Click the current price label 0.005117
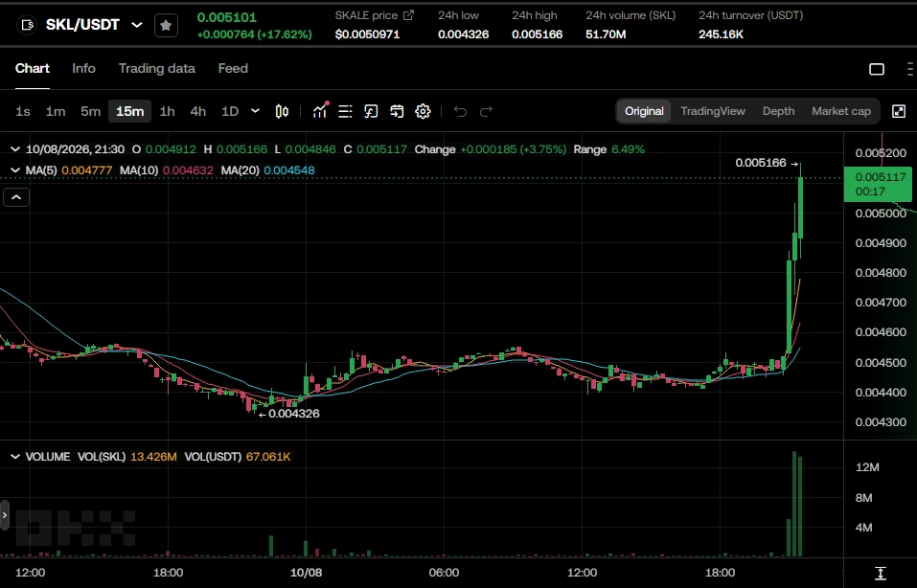The image size is (917, 588). click(878, 184)
